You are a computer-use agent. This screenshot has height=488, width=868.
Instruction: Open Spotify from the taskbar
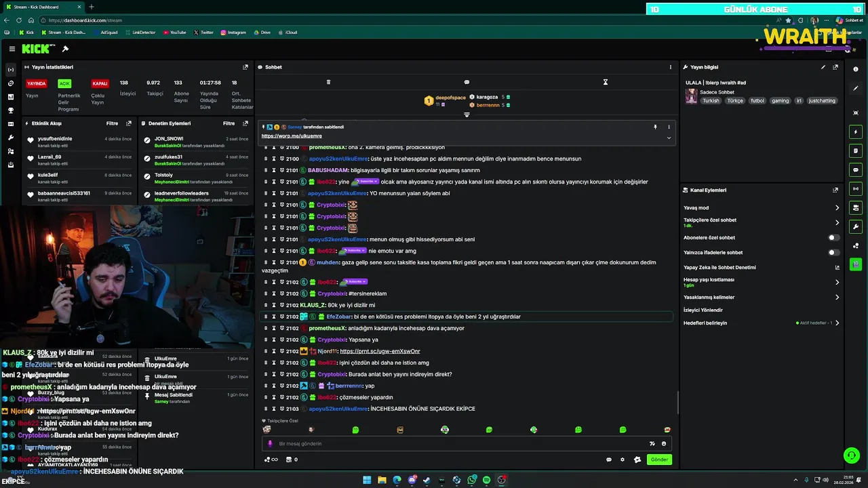click(x=486, y=480)
